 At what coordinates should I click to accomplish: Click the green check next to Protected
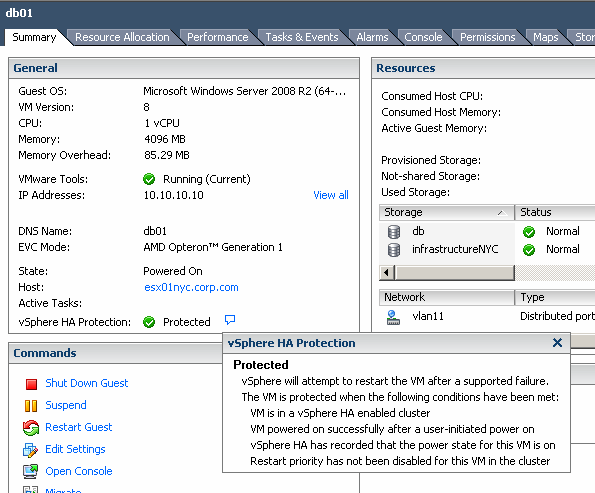coord(149,322)
